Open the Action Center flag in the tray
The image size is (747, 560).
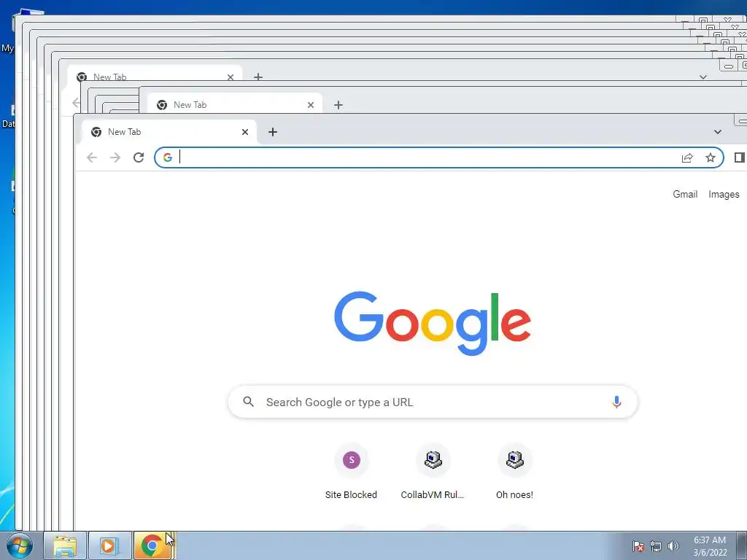638,546
